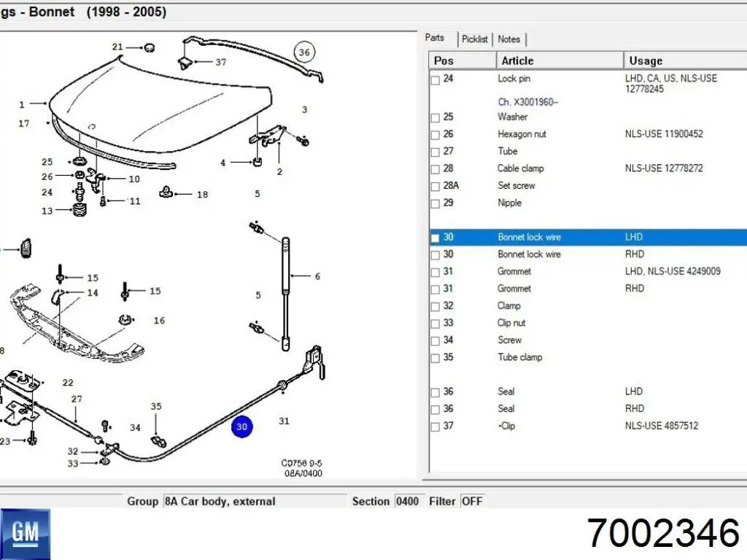Tick checkbox for 31 Grommet RHD
This screenshot has height=560, width=747.
click(x=435, y=289)
